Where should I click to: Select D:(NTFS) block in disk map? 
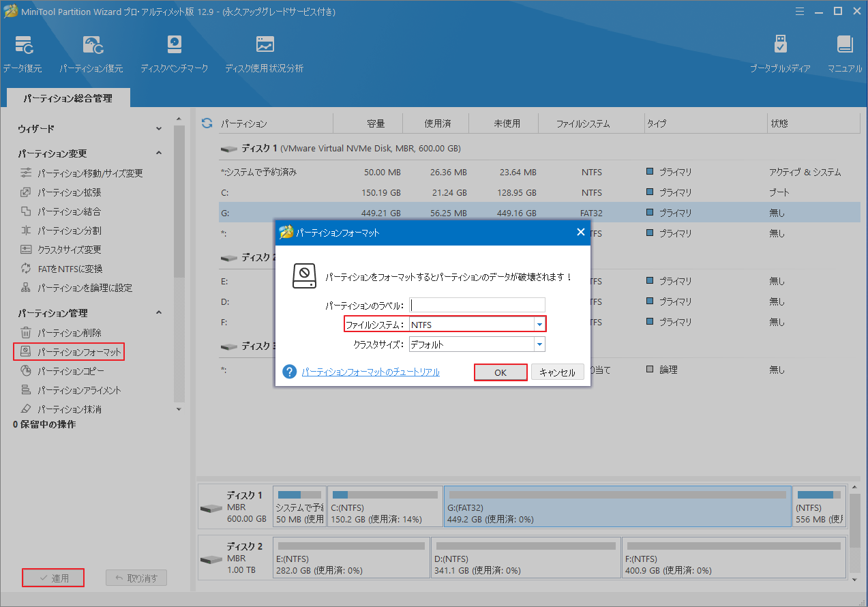pyautogui.click(x=526, y=557)
